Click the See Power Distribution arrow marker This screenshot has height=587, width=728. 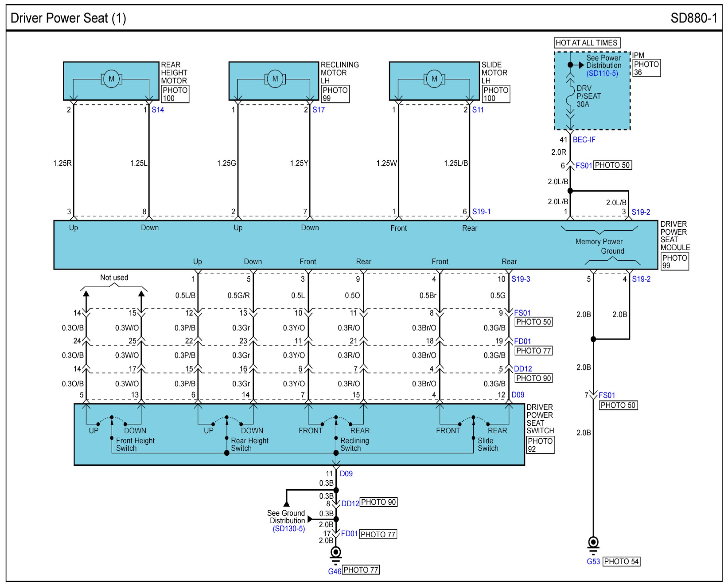click(x=581, y=65)
